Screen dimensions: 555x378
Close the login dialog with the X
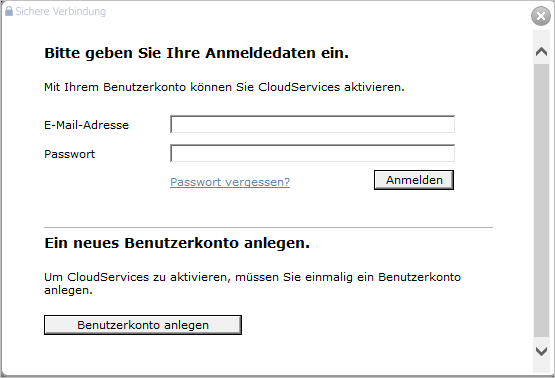(x=541, y=16)
